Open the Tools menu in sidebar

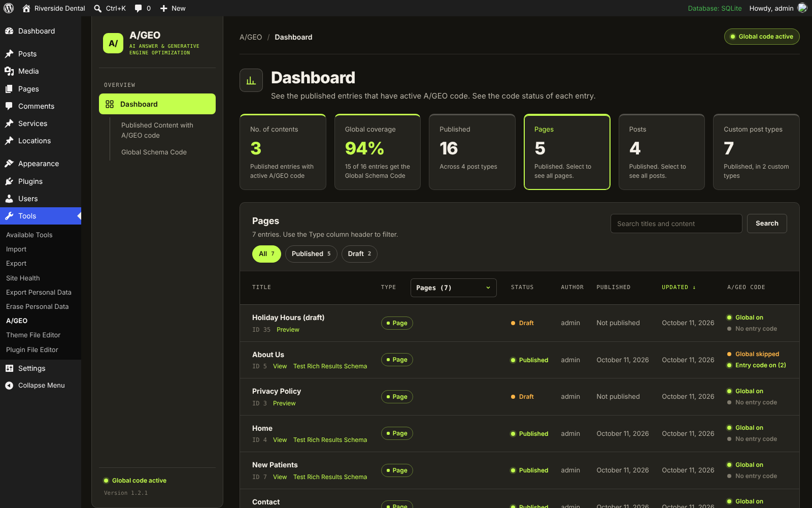pos(41,216)
